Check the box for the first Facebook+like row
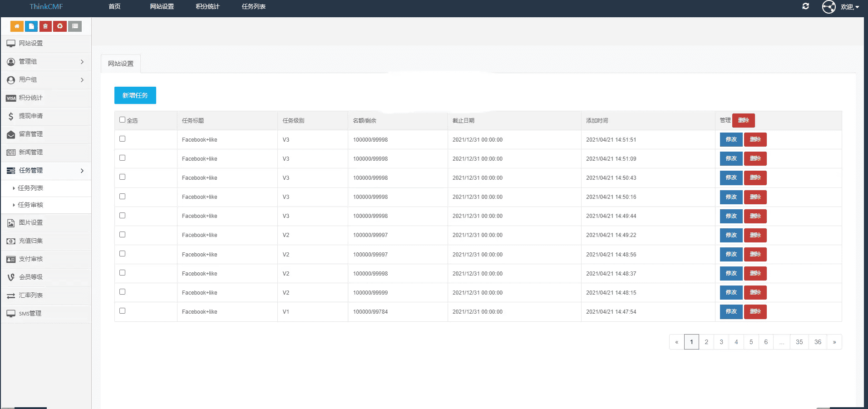This screenshot has width=868, height=409. [x=122, y=139]
